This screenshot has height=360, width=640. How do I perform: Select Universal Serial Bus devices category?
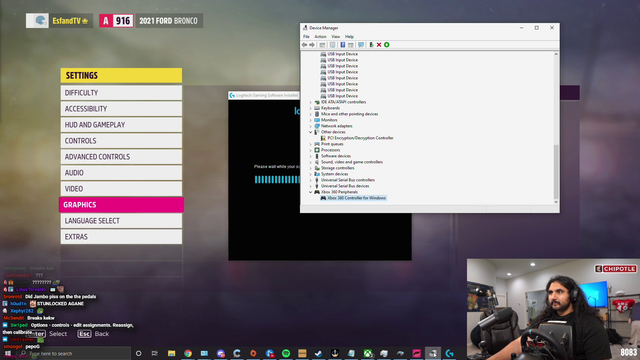point(344,186)
